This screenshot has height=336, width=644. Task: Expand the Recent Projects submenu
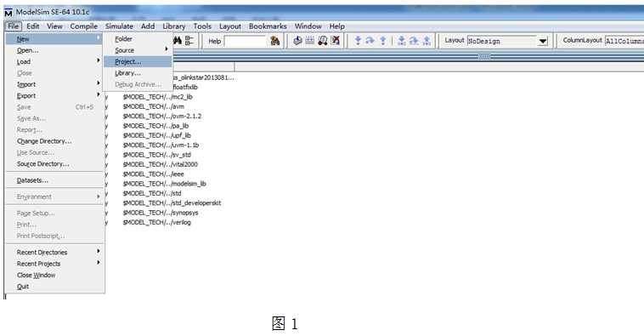(54, 264)
